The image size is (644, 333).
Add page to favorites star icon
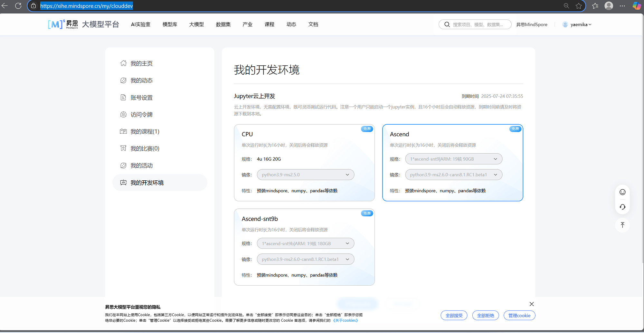(579, 6)
